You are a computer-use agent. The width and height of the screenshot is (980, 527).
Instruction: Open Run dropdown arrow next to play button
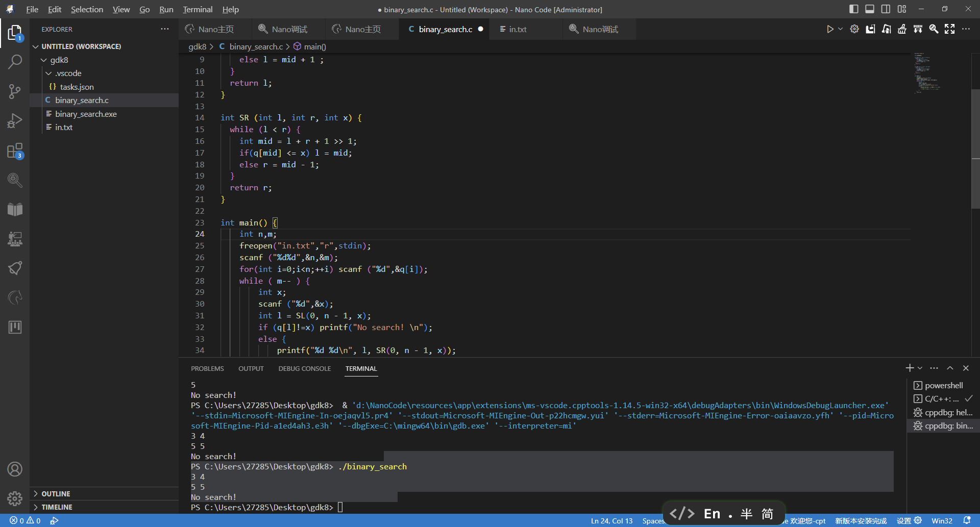click(840, 29)
